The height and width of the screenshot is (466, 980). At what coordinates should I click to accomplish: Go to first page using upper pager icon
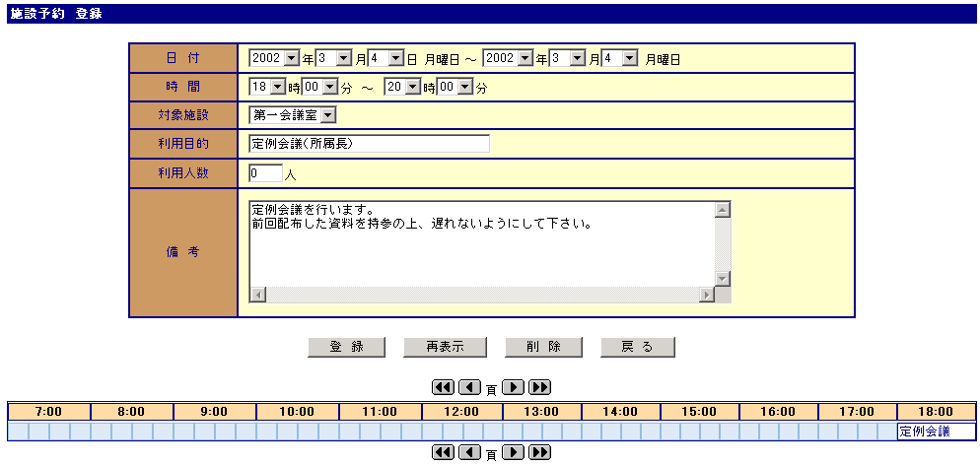[x=443, y=387]
